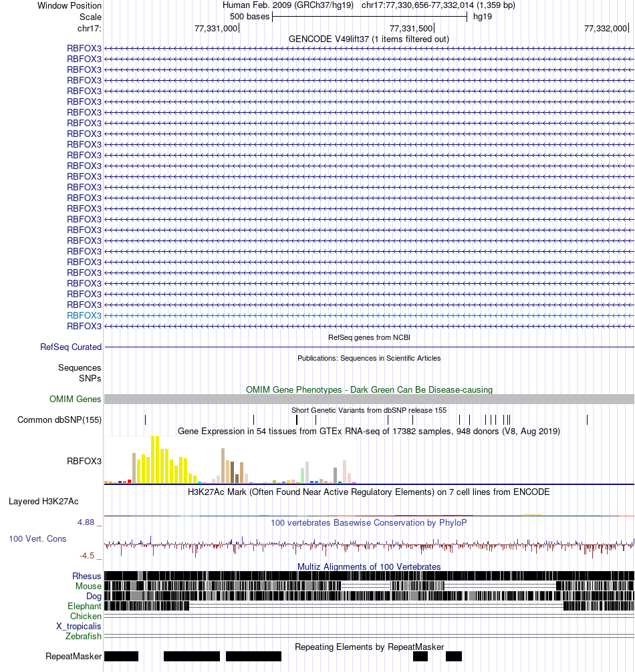Click the Chicken alignment label
Screen dimensions: 635x672
(86, 616)
